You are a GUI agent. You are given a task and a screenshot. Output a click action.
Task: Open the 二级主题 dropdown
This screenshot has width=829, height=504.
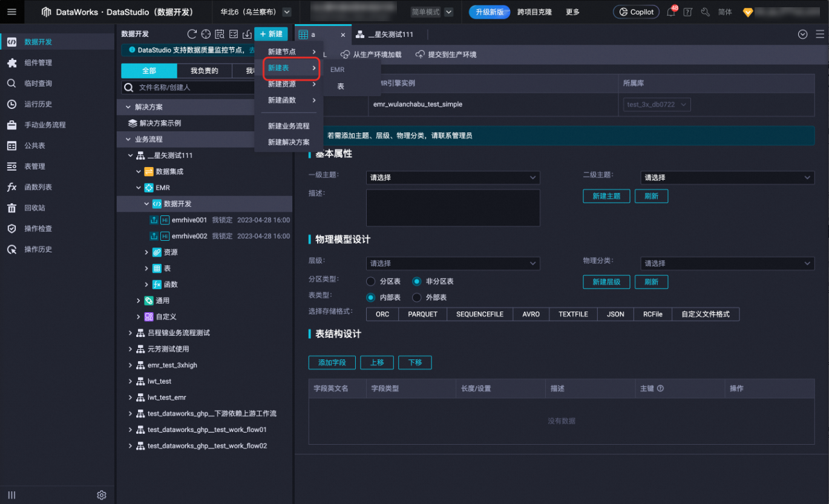click(727, 178)
